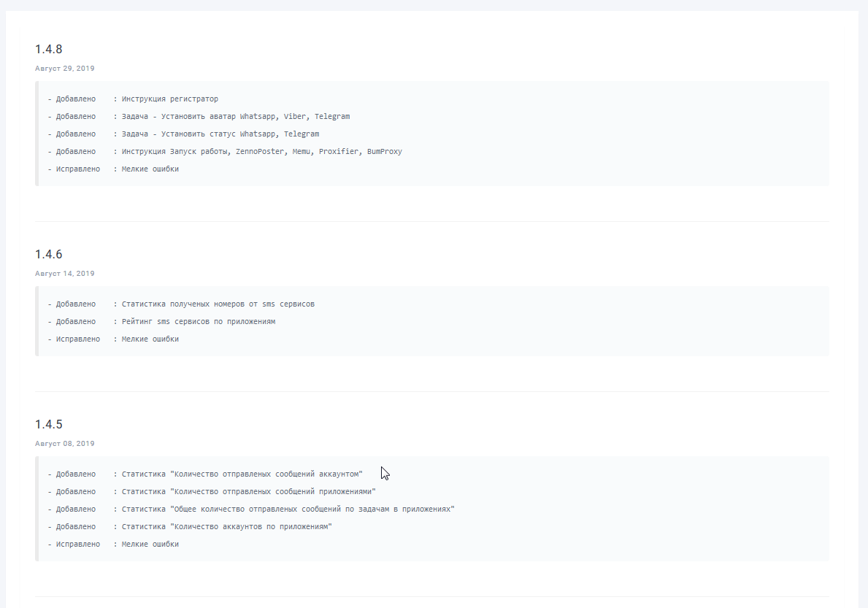Click the line 'Рейтинг sms сервисов по приложениям'
The image size is (868, 608).
pos(198,322)
